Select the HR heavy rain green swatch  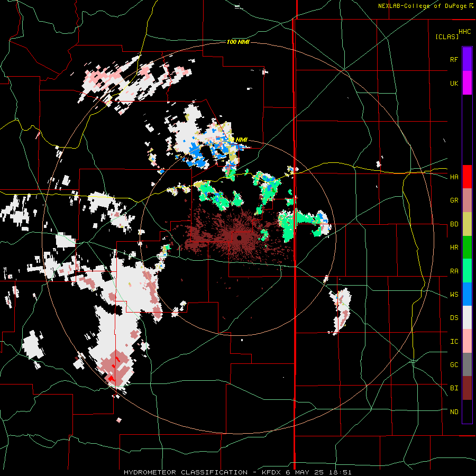(x=467, y=248)
